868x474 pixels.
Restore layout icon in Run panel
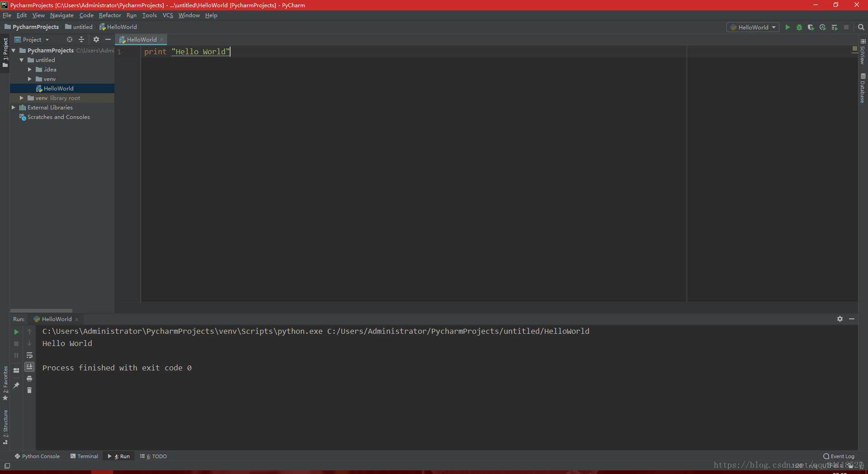pyautogui.click(x=16, y=370)
